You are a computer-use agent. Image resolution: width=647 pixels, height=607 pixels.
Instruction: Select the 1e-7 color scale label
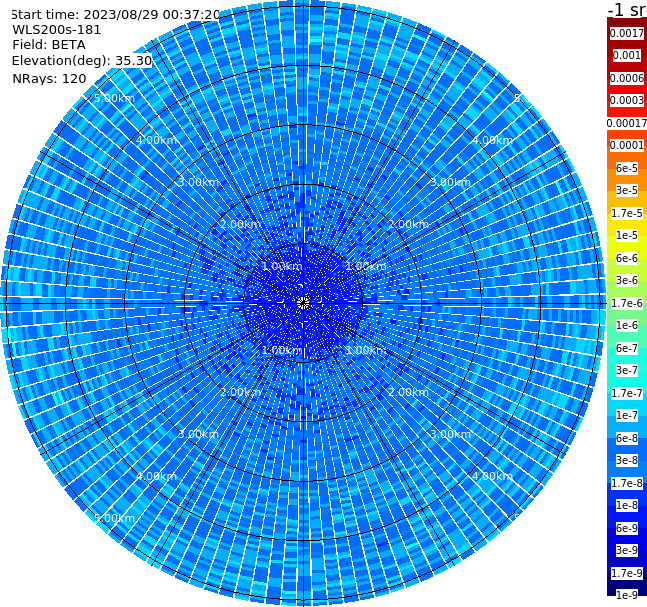(626, 415)
